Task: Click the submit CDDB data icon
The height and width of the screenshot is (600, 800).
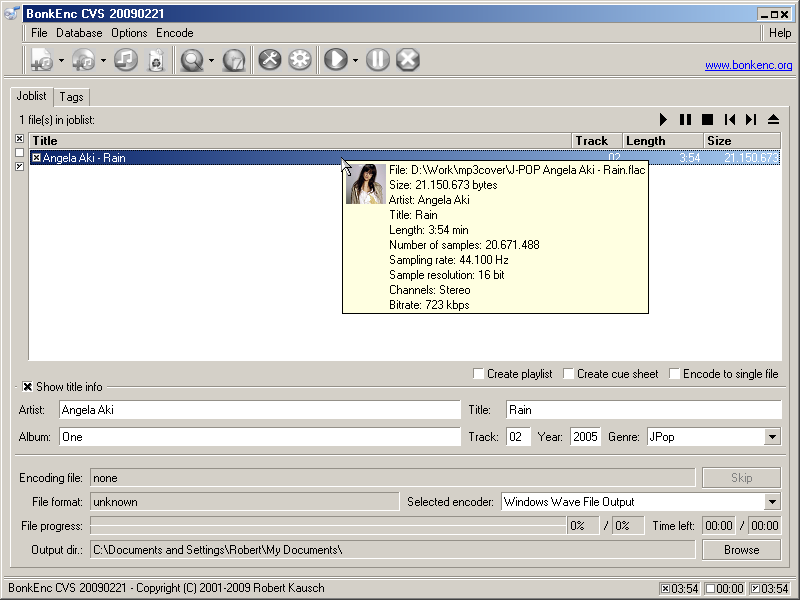Action: (x=234, y=60)
